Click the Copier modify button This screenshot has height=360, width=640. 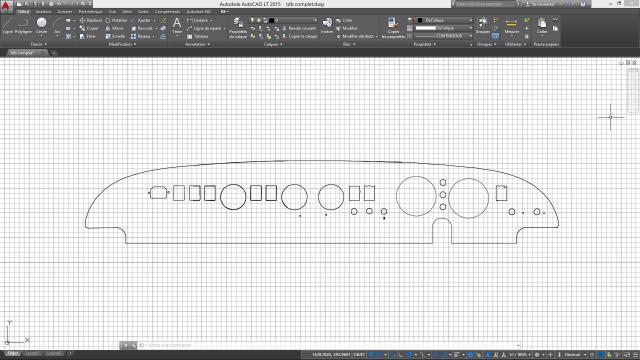[x=89, y=28]
